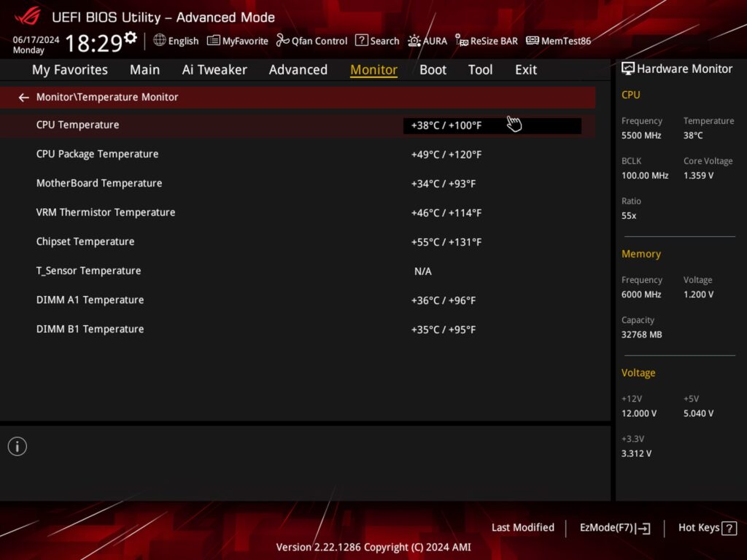This screenshot has height=560, width=747.
Task: Launch MemTest86 memory icon
Action: (532, 41)
